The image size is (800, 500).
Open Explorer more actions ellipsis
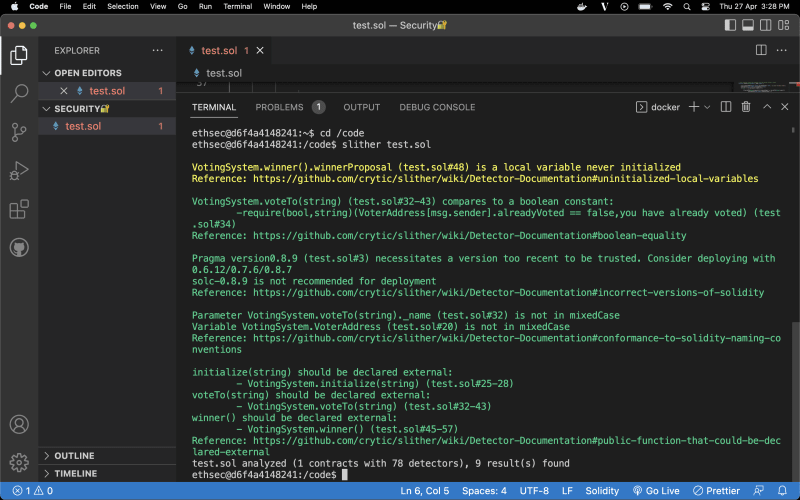click(158, 50)
